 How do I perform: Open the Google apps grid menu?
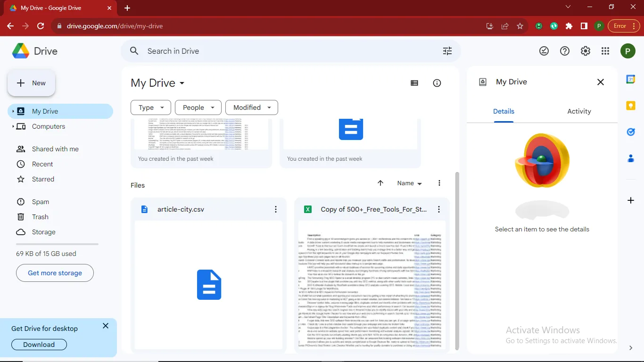605,51
